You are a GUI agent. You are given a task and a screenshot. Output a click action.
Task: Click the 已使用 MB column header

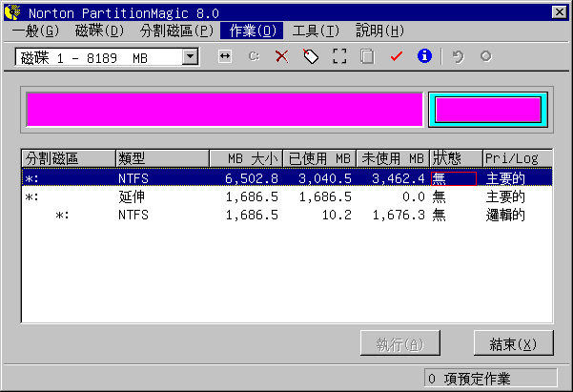click(319, 158)
